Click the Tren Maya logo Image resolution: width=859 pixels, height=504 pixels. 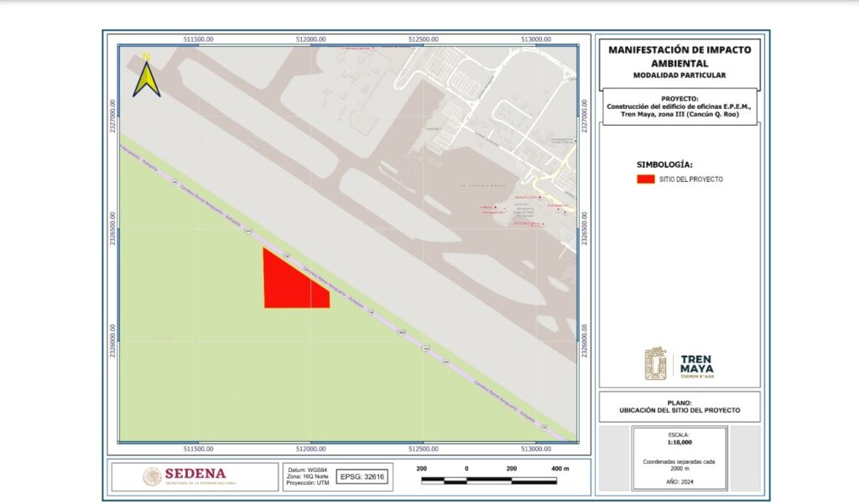679,364
